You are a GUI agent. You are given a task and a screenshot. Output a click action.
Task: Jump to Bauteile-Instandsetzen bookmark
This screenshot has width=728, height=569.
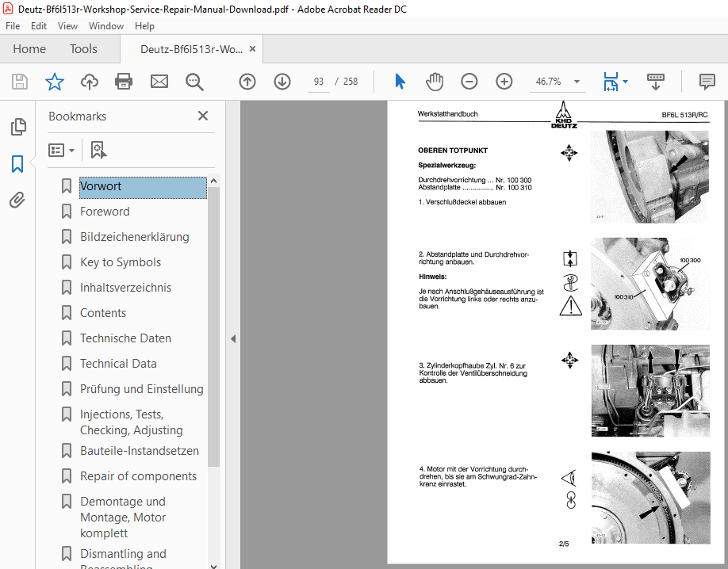coord(140,451)
